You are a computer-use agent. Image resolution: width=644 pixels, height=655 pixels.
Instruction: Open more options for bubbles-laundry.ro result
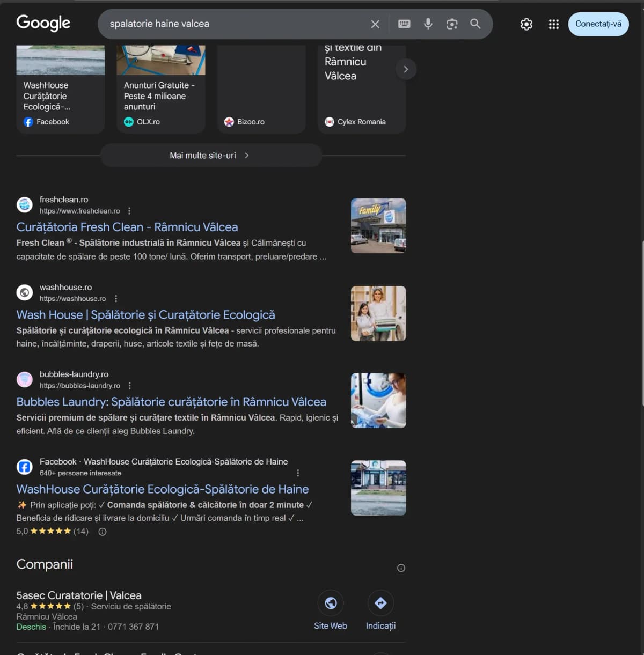coord(130,386)
